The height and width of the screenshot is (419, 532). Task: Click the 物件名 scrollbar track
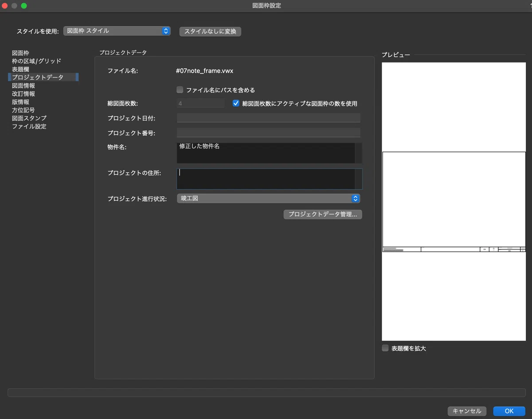359,153
